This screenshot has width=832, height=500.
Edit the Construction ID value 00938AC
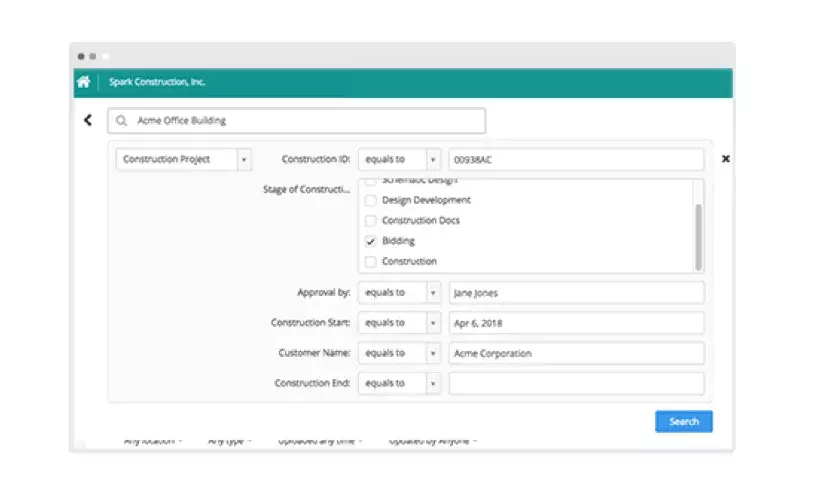tap(576, 159)
